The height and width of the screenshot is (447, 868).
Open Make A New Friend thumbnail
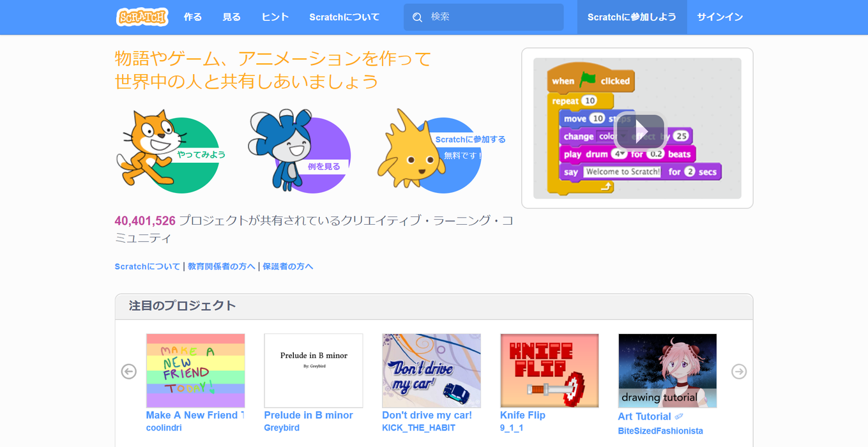click(x=195, y=370)
